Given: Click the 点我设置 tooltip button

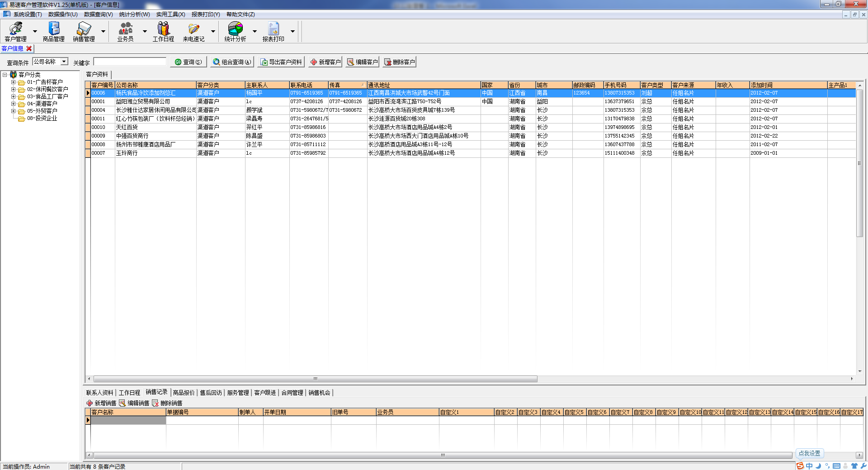Looking at the screenshot, I should click(x=809, y=453).
